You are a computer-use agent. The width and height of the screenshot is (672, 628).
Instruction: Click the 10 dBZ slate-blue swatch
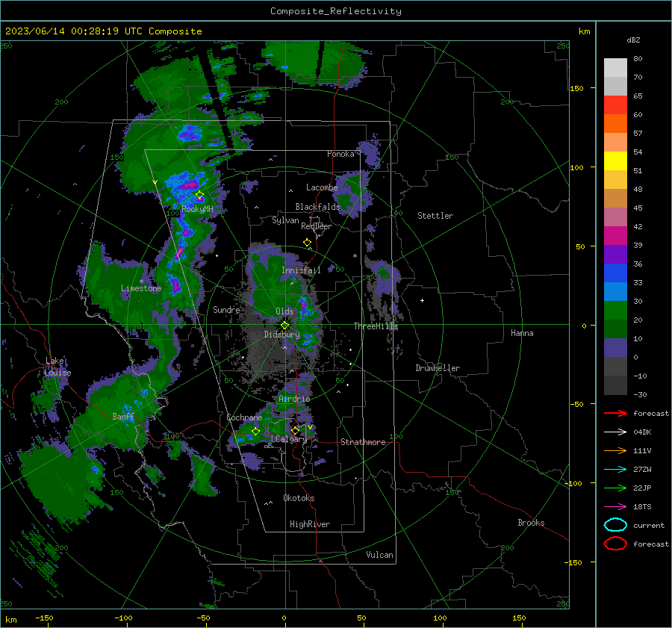point(615,347)
